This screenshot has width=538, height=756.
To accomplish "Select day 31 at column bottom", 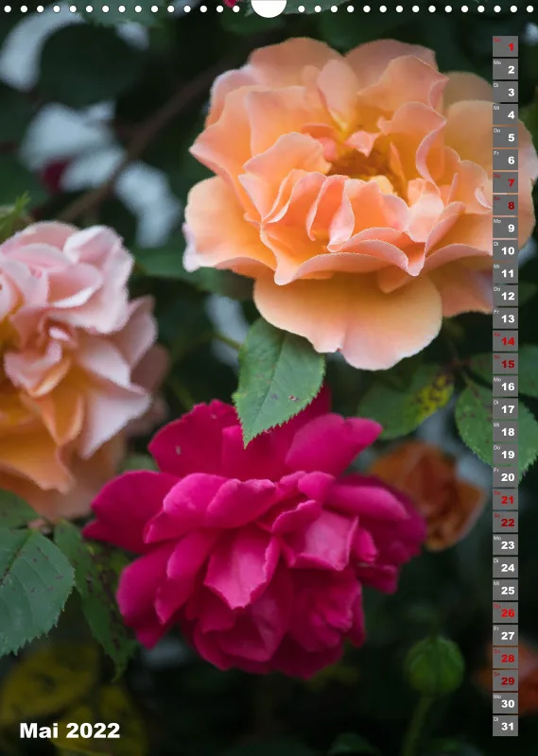I will (505, 726).
